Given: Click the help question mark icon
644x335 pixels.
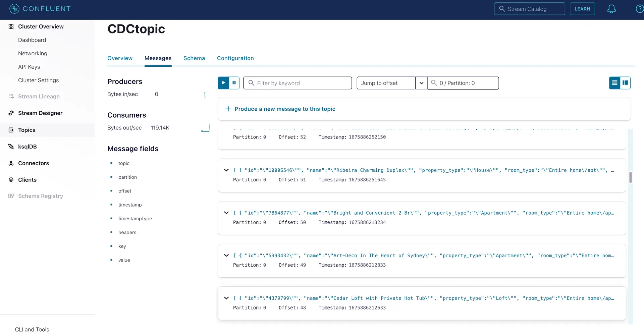Looking at the screenshot, I should [640, 9].
